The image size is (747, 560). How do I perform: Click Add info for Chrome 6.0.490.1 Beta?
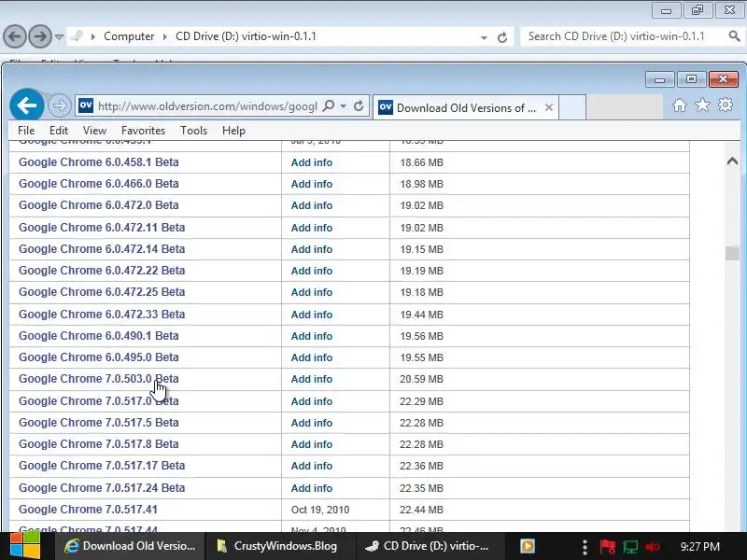(x=312, y=336)
